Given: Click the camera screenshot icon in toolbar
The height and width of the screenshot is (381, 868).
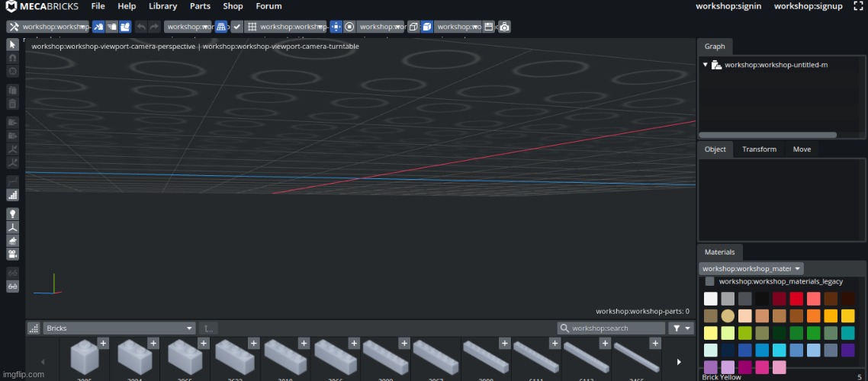Looking at the screenshot, I should tap(504, 27).
